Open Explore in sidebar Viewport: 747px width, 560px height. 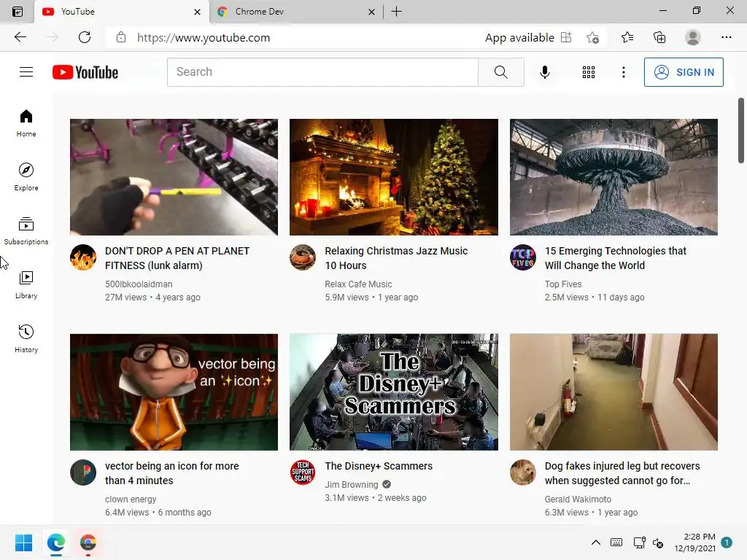[26, 176]
